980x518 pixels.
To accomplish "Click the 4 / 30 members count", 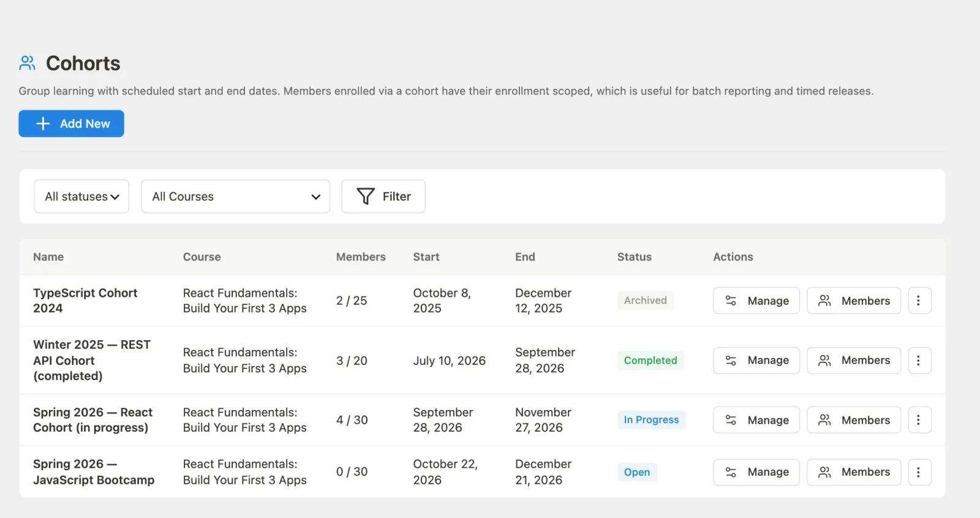I will coord(352,420).
